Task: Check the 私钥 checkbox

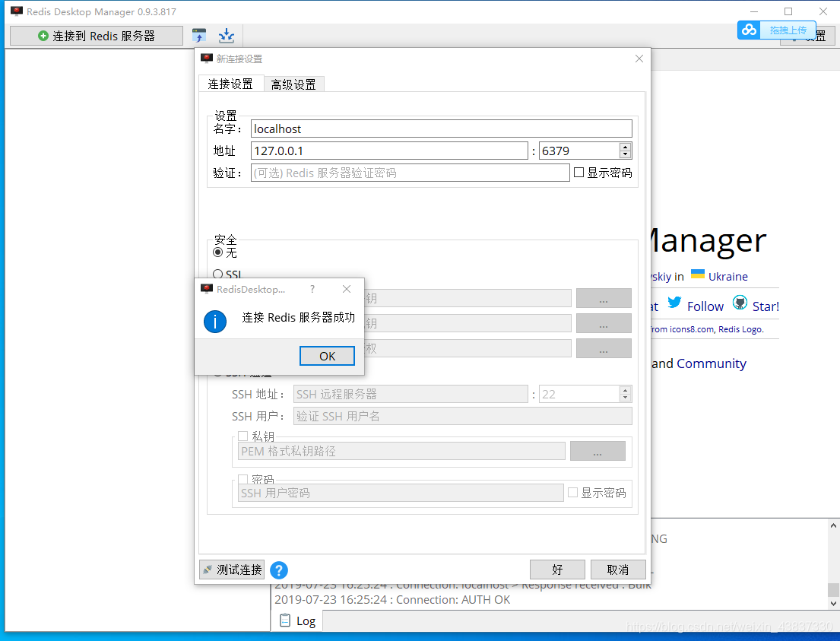Action: tap(242, 436)
